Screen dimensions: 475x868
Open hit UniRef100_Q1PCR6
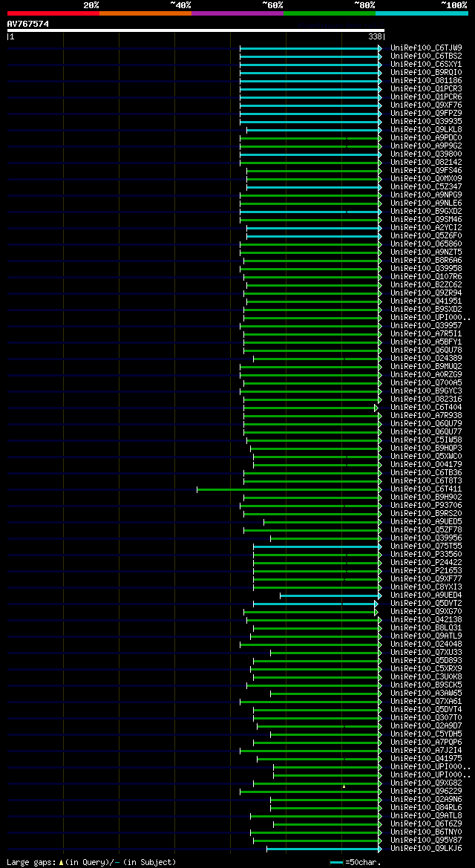click(x=426, y=97)
